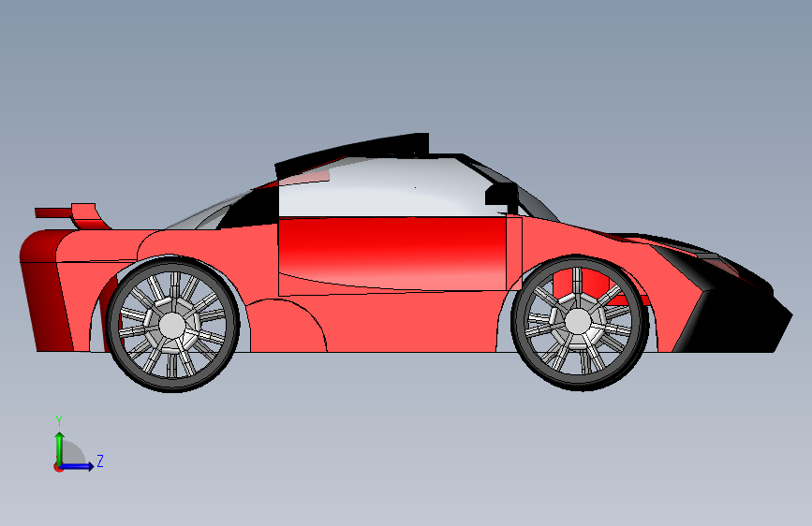This screenshot has width=812, height=526.
Task: Select the blue Z axis of the triad
Action: 76,466
